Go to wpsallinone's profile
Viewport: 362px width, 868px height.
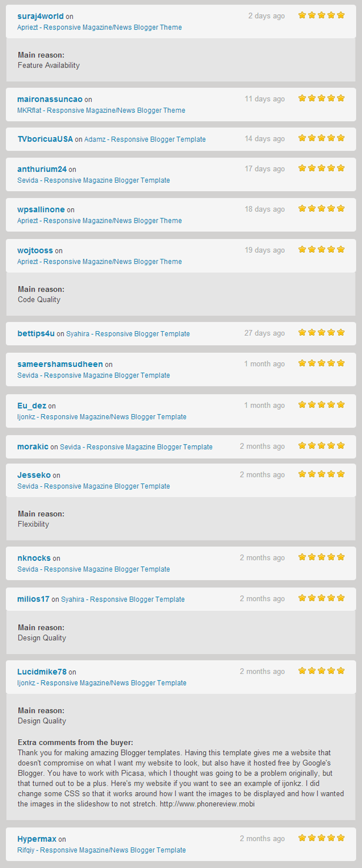click(x=41, y=209)
